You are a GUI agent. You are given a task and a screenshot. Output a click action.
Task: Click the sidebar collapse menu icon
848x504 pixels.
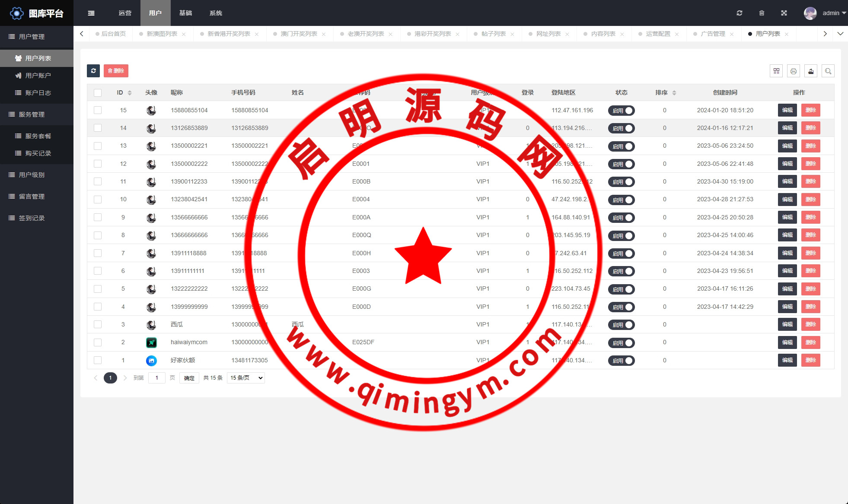[91, 13]
